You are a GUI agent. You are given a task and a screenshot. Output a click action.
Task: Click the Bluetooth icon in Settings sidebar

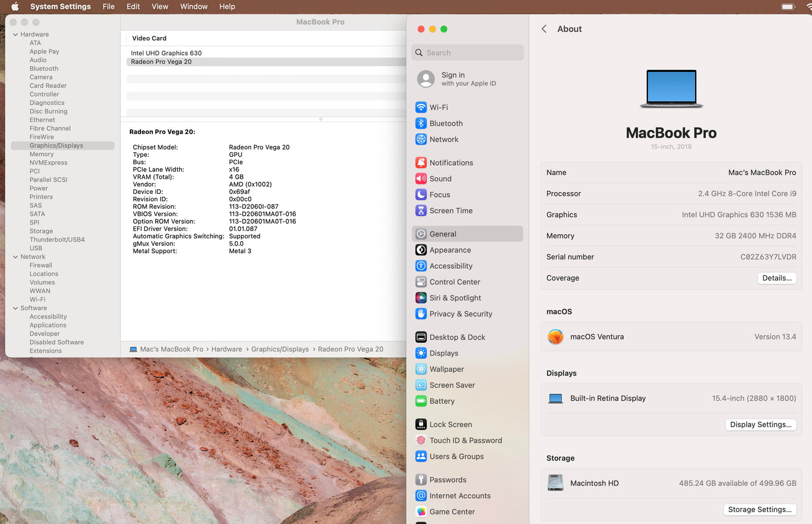(421, 124)
